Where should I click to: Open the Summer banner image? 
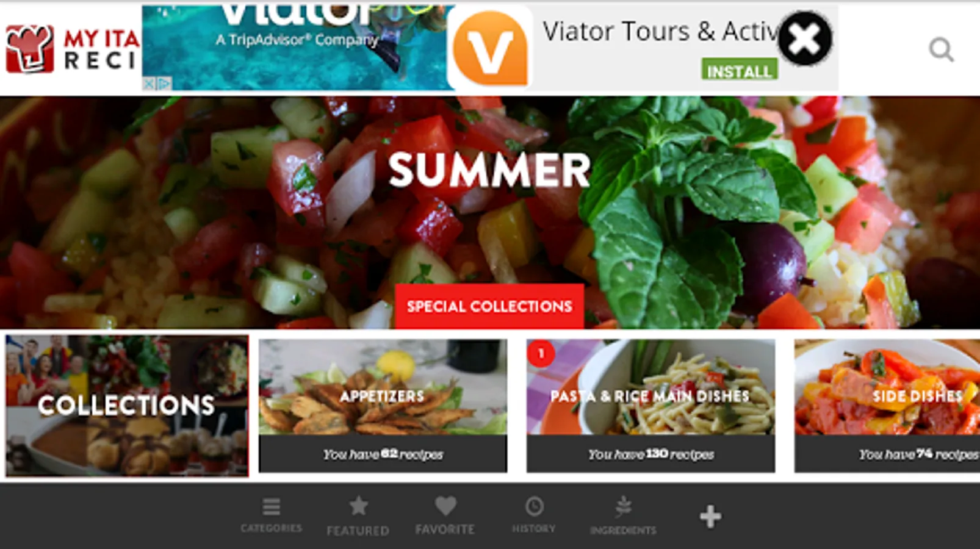tap(490, 212)
